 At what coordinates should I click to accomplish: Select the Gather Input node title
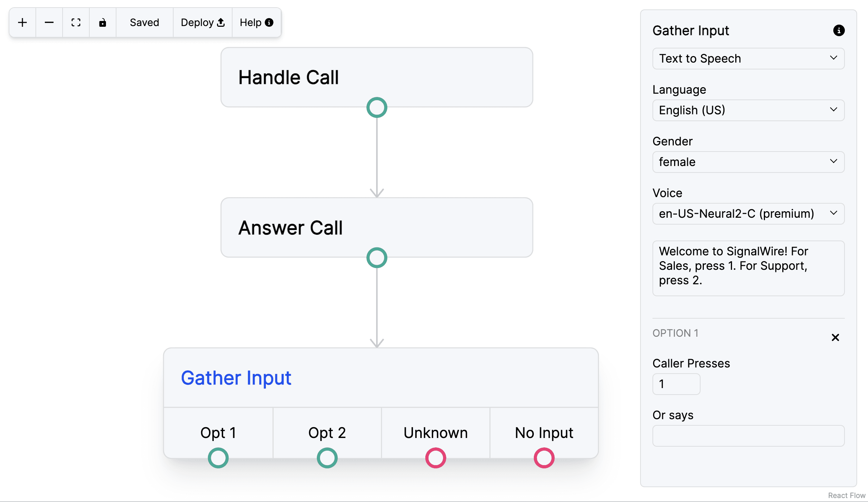point(236,378)
